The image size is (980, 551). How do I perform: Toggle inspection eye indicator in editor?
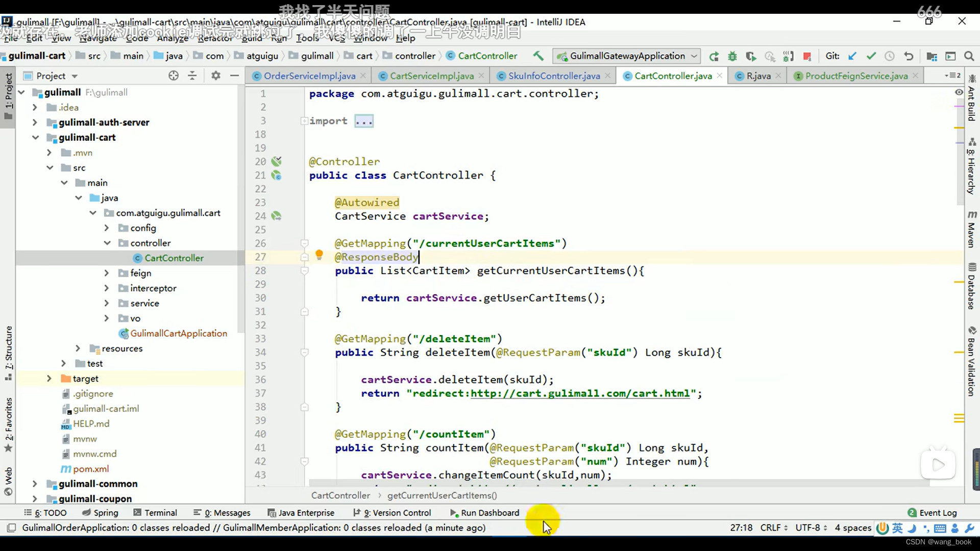point(959,92)
